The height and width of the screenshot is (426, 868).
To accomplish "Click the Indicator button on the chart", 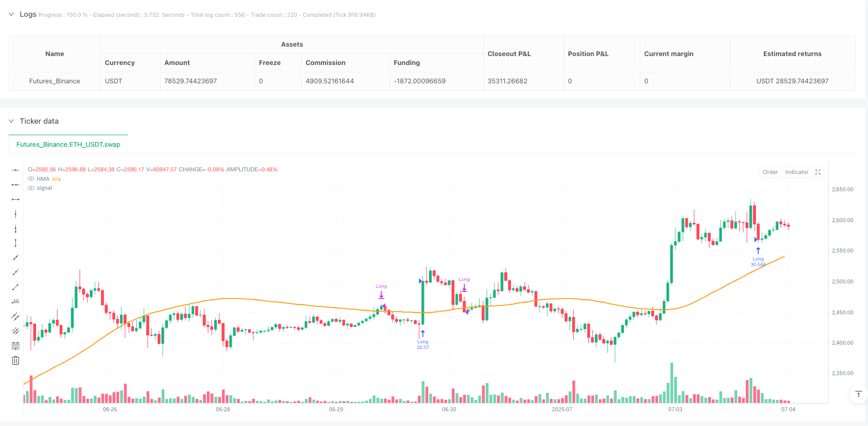I will pyautogui.click(x=797, y=172).
